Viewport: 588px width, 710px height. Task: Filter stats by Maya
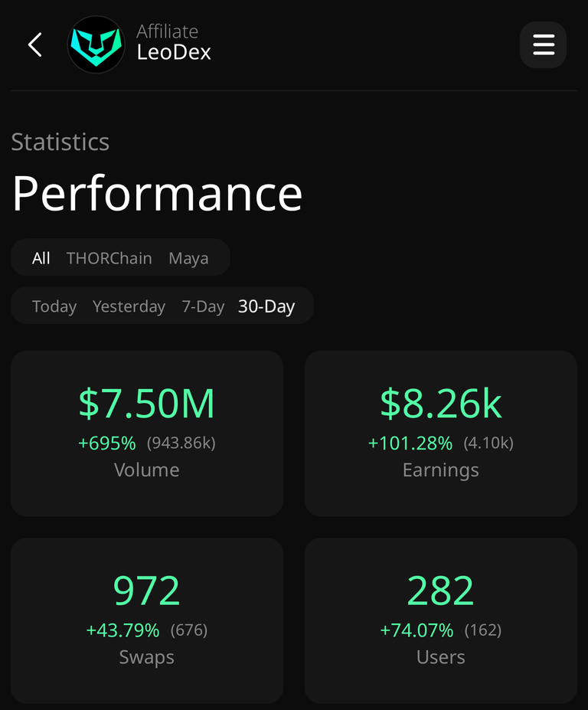[188, 258]
